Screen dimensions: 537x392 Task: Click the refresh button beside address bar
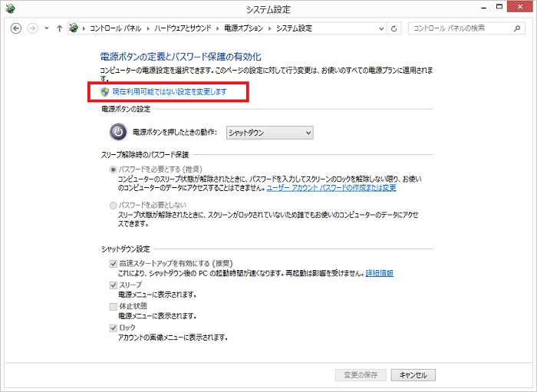(394, 28)
